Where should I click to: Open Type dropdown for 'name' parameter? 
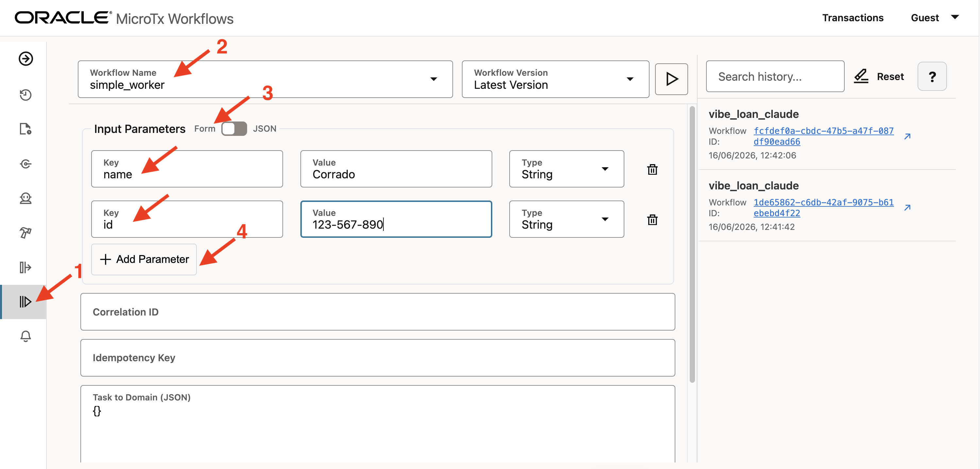tap(566, 169)
